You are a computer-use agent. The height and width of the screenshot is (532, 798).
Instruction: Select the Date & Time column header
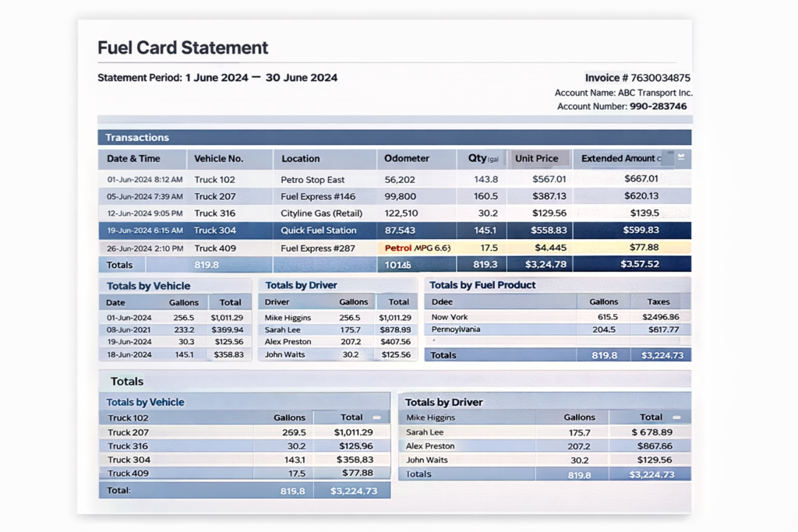[133, 158]
